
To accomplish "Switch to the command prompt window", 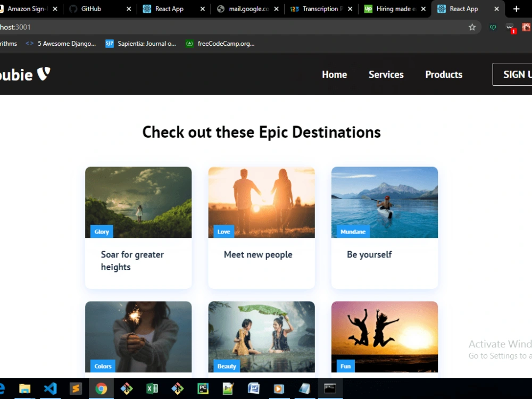I will 330,388.
